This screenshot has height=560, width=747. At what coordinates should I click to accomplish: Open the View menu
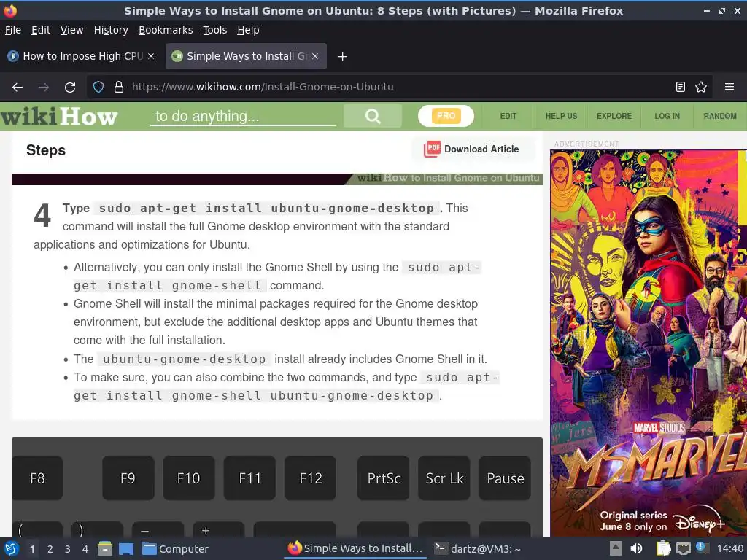71,30
